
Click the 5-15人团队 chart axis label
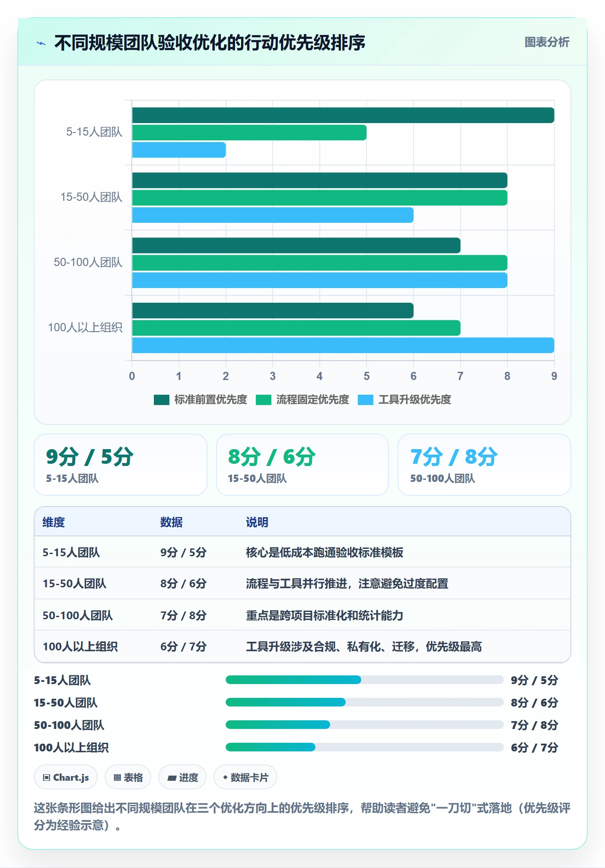[x=94, y=132]
